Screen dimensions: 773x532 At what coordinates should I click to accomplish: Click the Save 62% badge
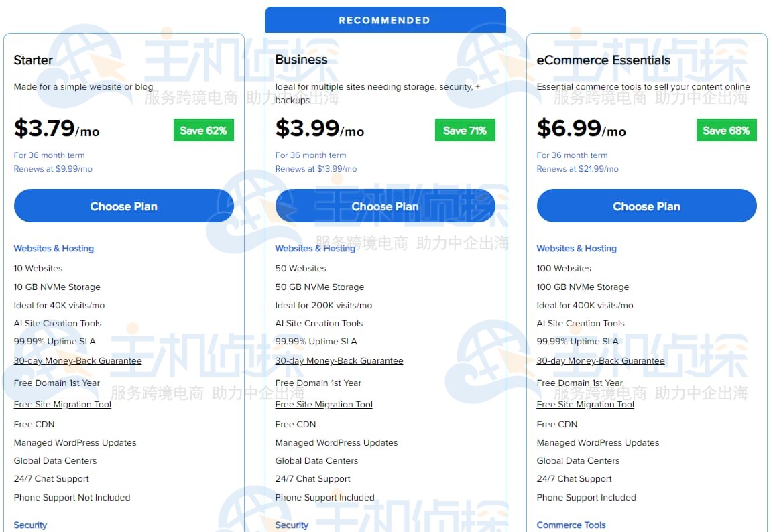[203, 131]
